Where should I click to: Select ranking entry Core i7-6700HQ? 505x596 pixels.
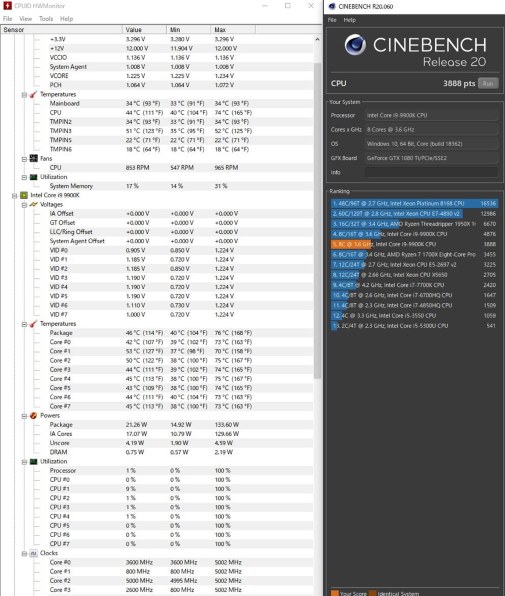[414, 295]
